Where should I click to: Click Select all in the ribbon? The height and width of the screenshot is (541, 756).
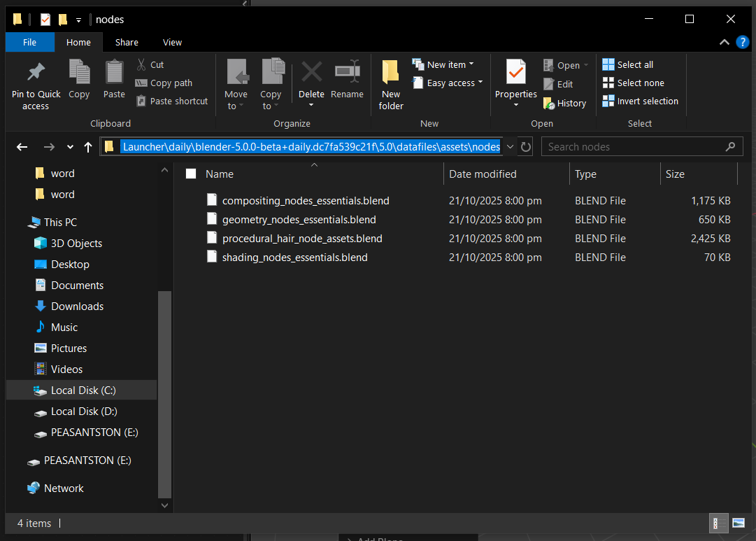point(628,64)
